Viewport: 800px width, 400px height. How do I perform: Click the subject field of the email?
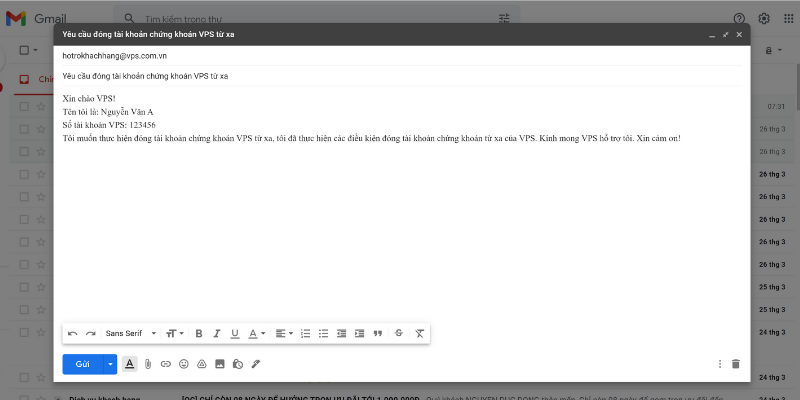point(402,77)
